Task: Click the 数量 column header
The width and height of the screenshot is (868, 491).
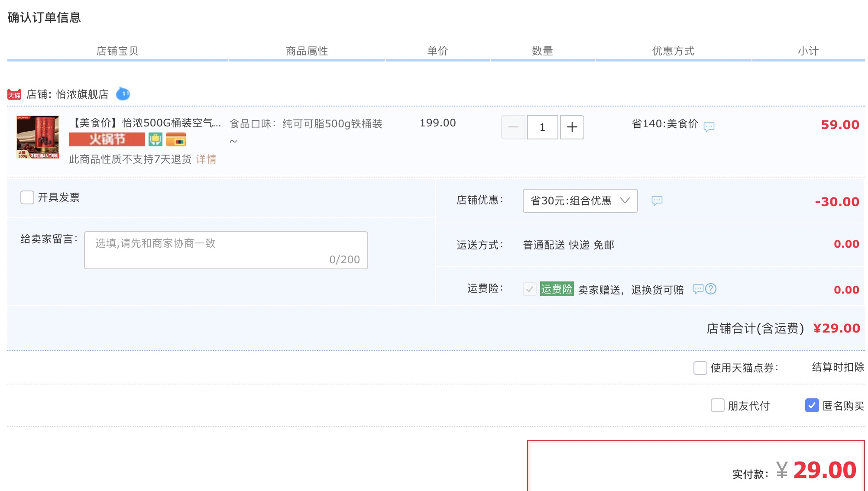Action: [x=543, y=51]
